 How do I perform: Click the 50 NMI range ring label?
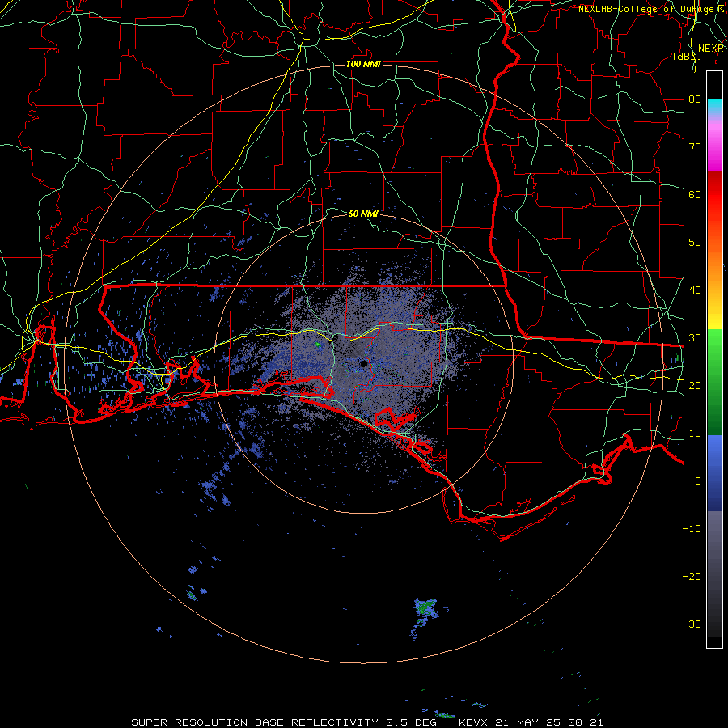[x=363, y=214]
